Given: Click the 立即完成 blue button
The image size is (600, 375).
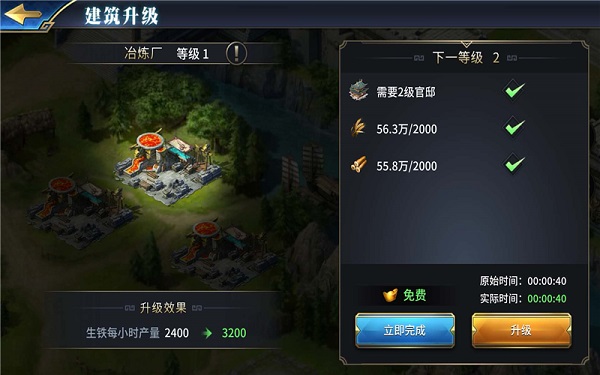Looking at the screenshot, I should (x=405, y=331).
